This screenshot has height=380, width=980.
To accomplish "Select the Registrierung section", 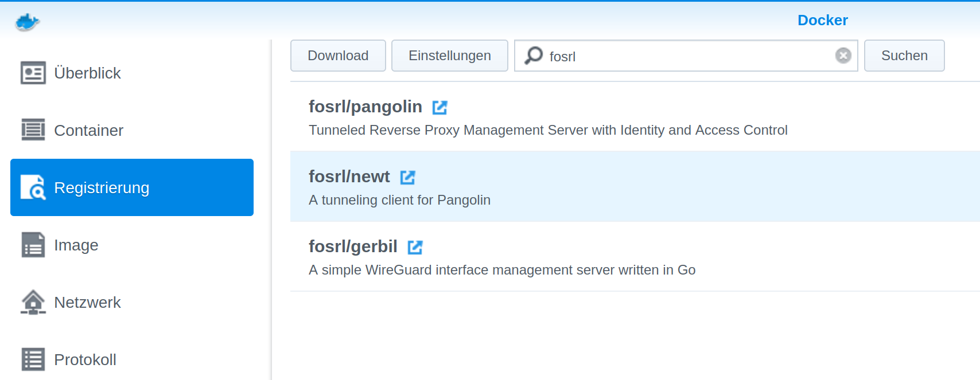I will coord(132,187).
